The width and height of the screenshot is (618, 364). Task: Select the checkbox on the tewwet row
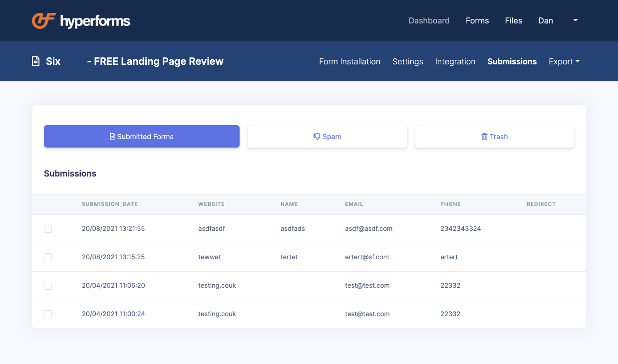click(48, 257)
